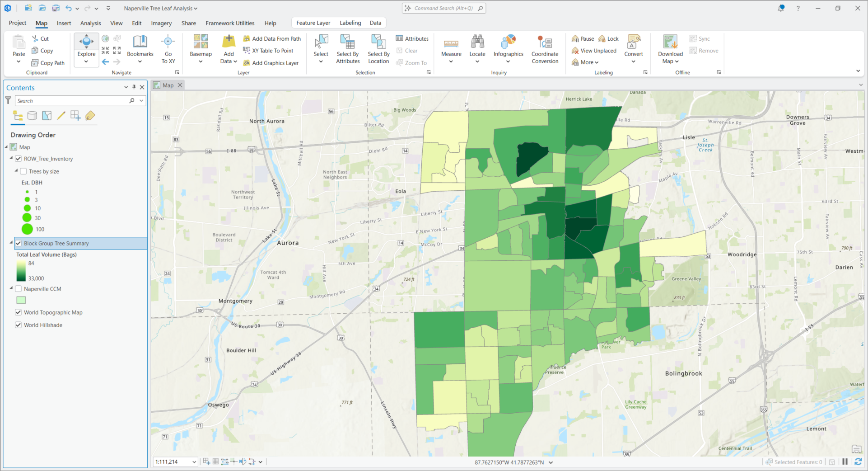
Task: Open the Go To XY tool
Action: tap(168, 49)
